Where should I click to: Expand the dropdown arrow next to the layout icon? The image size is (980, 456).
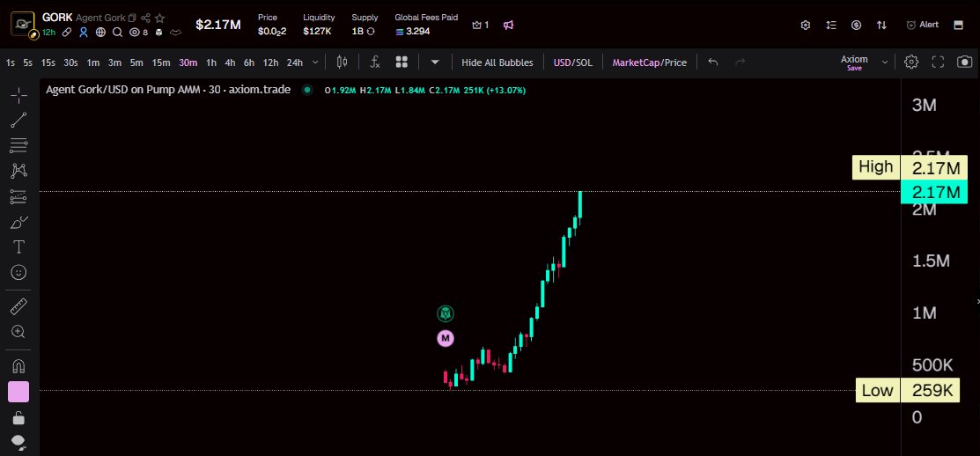[435, 62]
